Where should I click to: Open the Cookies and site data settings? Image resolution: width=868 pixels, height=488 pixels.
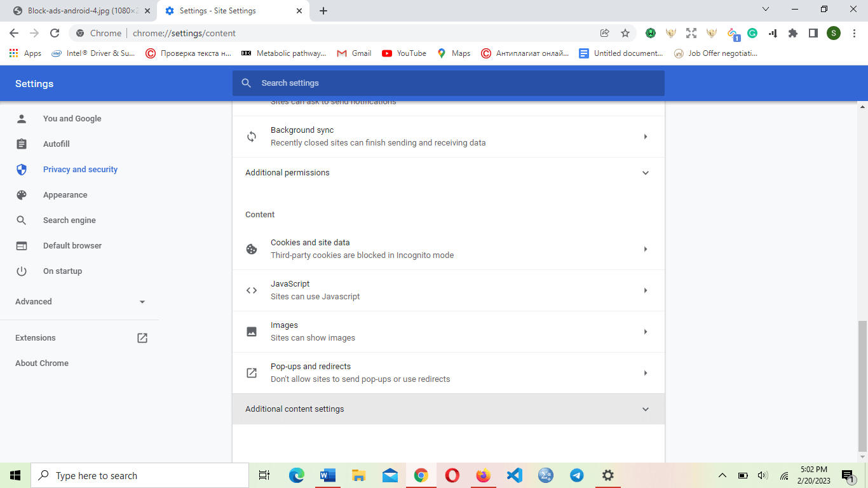448,249
